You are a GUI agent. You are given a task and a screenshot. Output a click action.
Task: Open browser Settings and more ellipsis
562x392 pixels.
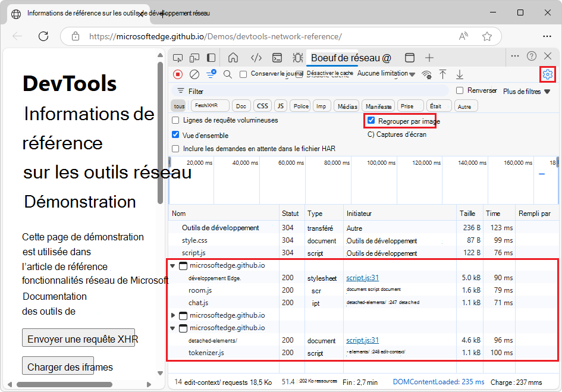tap(547, 36)
